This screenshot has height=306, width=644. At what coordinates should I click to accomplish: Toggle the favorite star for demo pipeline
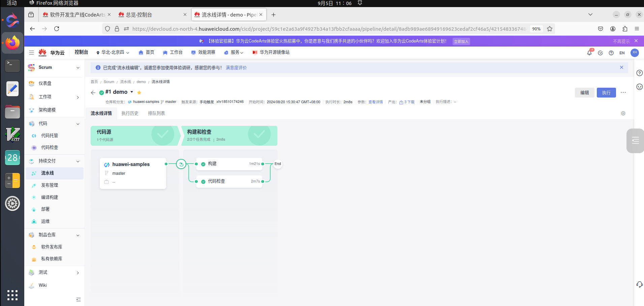tap(139, 92)
